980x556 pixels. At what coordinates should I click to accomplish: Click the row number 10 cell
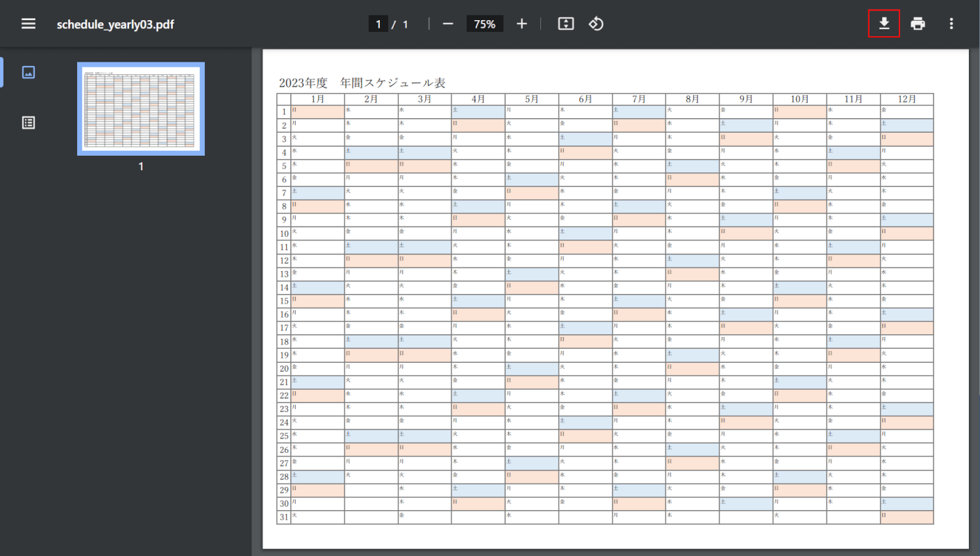(283, 234)
